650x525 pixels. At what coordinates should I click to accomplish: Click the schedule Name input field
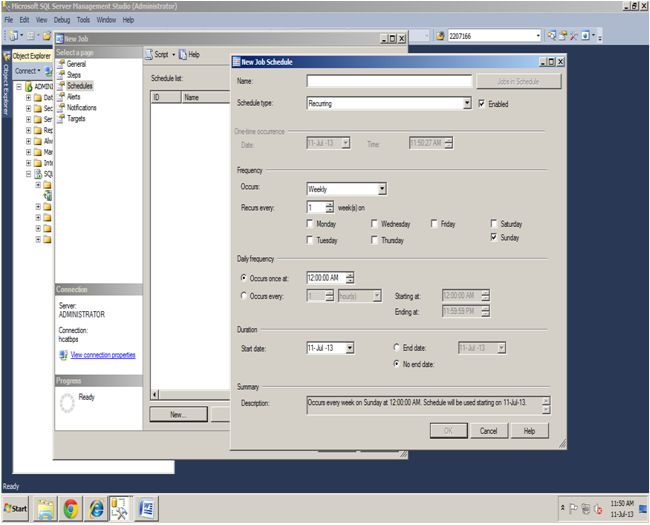pyautogui.click(x=389, y=81)
